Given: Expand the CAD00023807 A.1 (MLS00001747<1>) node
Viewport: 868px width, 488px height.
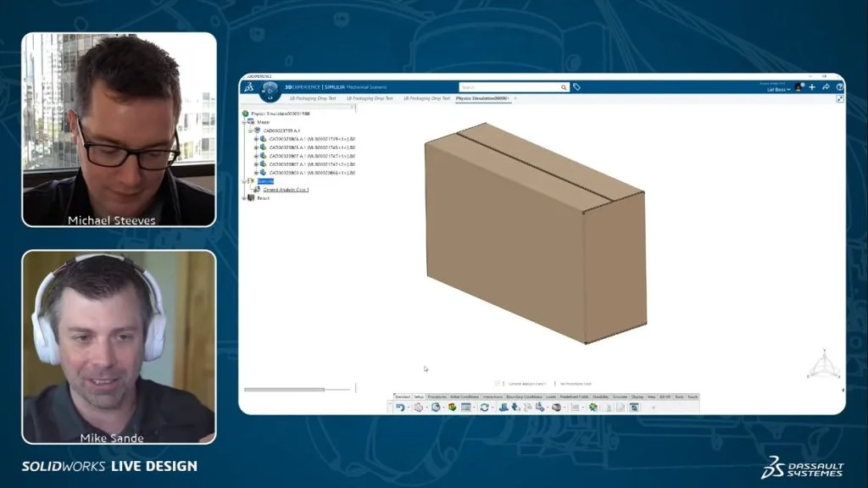Looking at the screenshot, I should [x=256, y=156].
